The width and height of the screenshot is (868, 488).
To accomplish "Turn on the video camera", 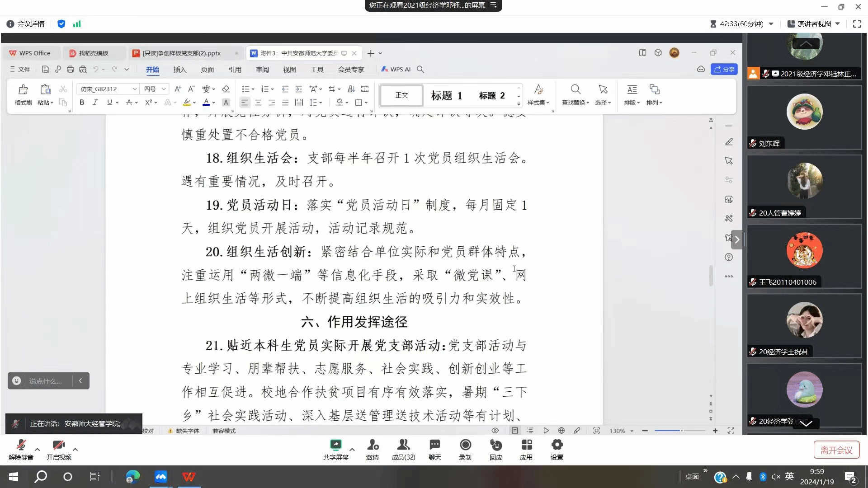I will tap(59, 446).
